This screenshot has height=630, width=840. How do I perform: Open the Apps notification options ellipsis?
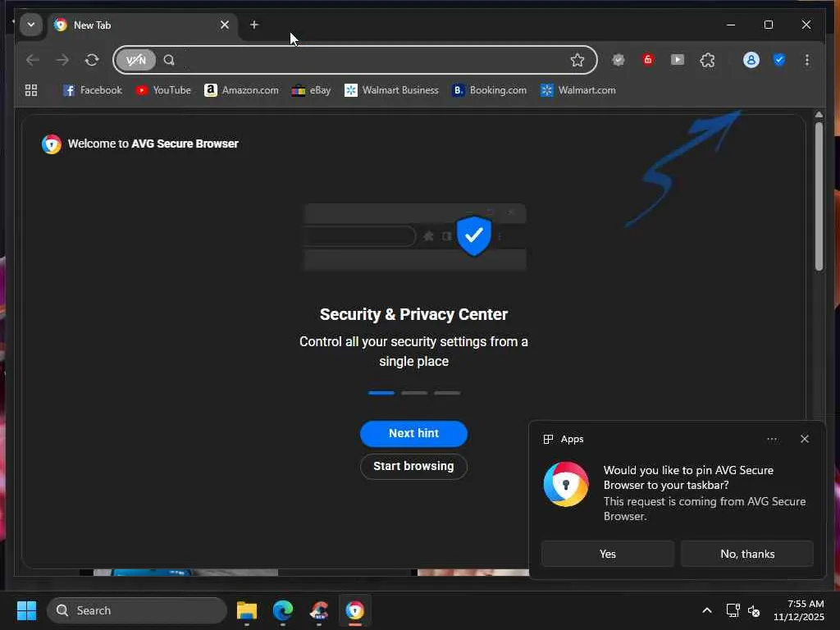click(772, 439)
